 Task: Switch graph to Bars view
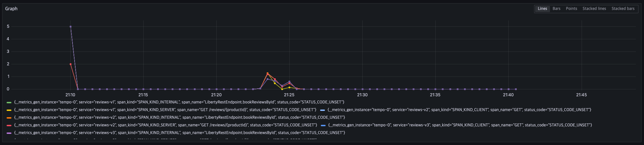click(556, 9)
